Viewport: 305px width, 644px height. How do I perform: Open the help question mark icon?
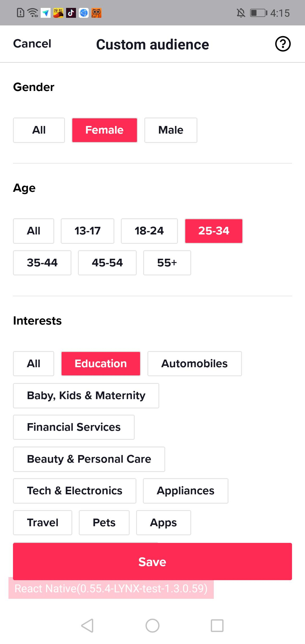(x=283, y=44)
